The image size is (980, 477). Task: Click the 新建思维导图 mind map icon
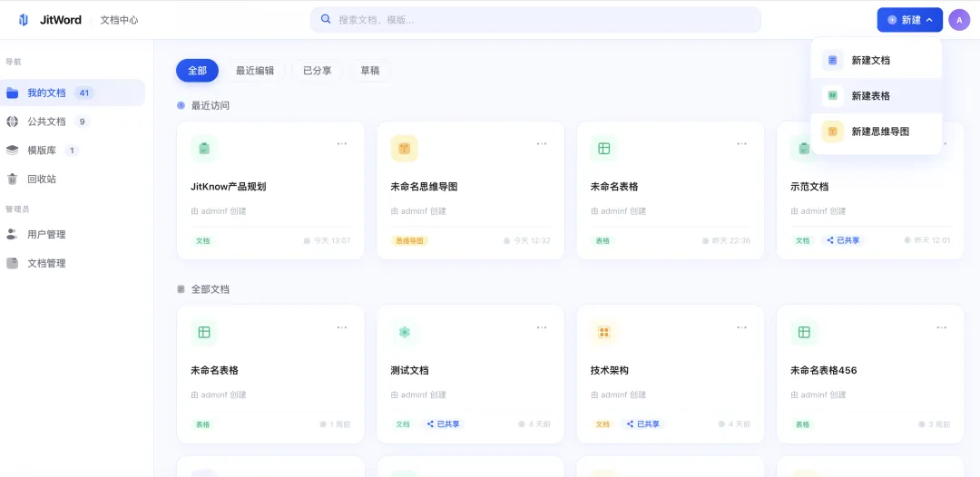(832, 131)
